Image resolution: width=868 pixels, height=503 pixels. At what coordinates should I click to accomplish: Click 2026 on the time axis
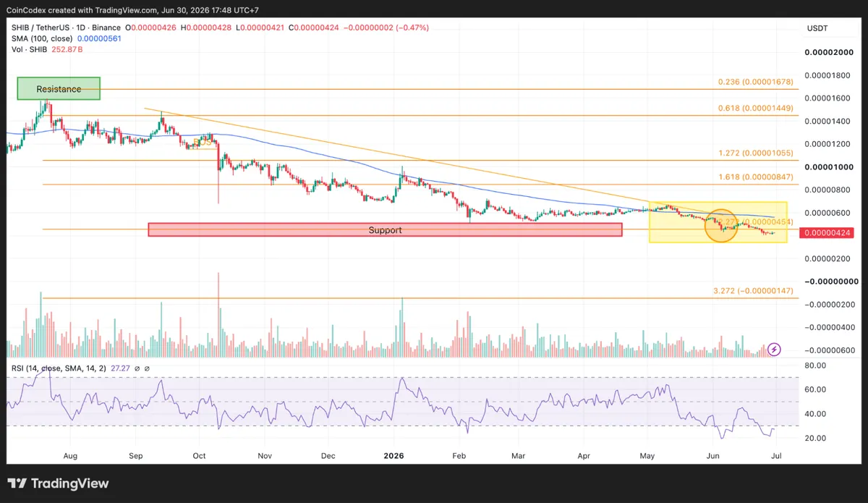pos(393,457)
